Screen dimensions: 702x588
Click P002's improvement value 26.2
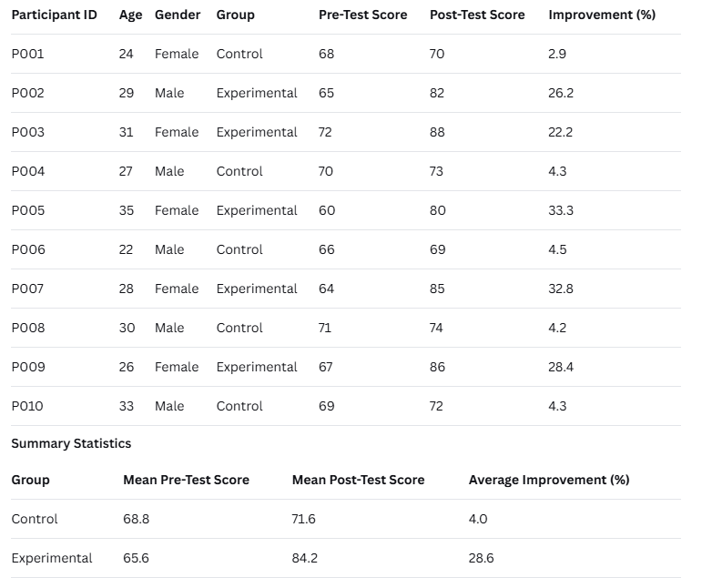point(561,93)
